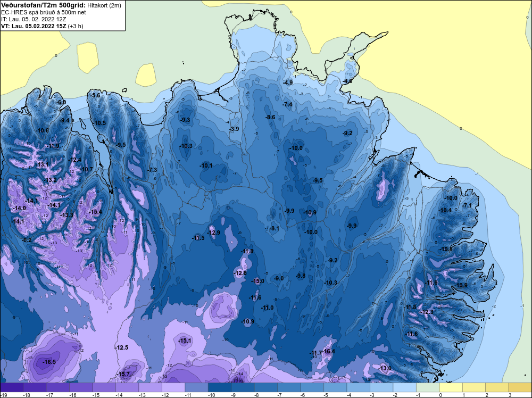Click the -13.3 temperature label
Screen dimensions: 532x398
(66, 215)
